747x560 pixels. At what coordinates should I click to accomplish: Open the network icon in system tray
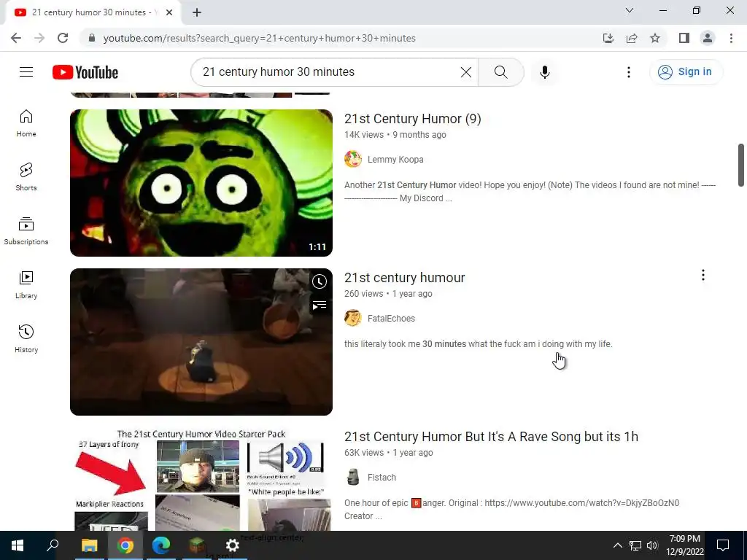(x=635, y=545)
